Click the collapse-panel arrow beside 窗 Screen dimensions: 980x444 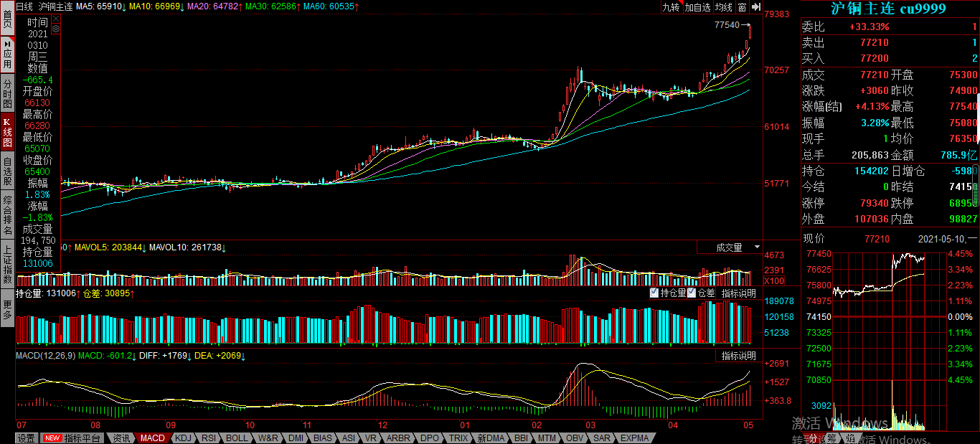[x=757, y=7]
